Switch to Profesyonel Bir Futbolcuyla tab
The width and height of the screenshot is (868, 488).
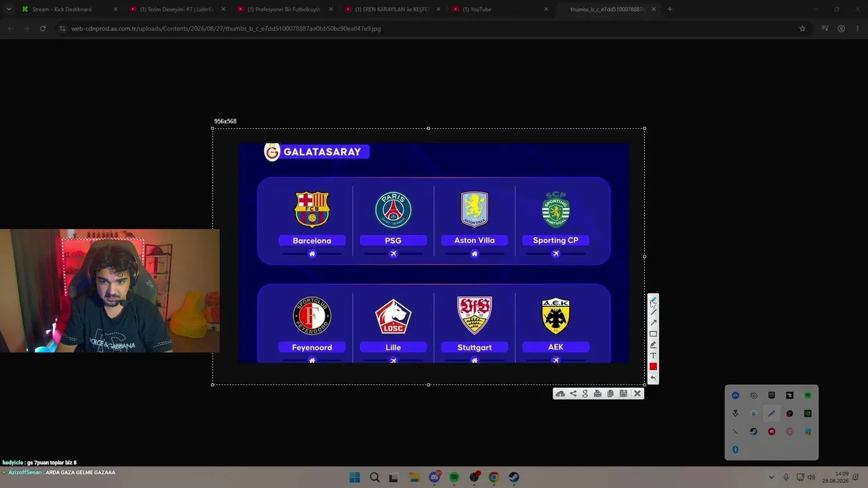285,9
